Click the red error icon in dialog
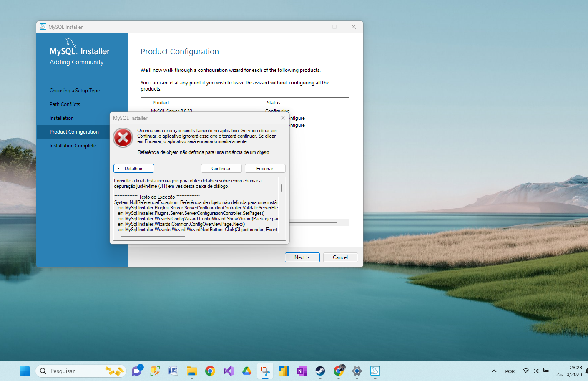 (123, 138)
